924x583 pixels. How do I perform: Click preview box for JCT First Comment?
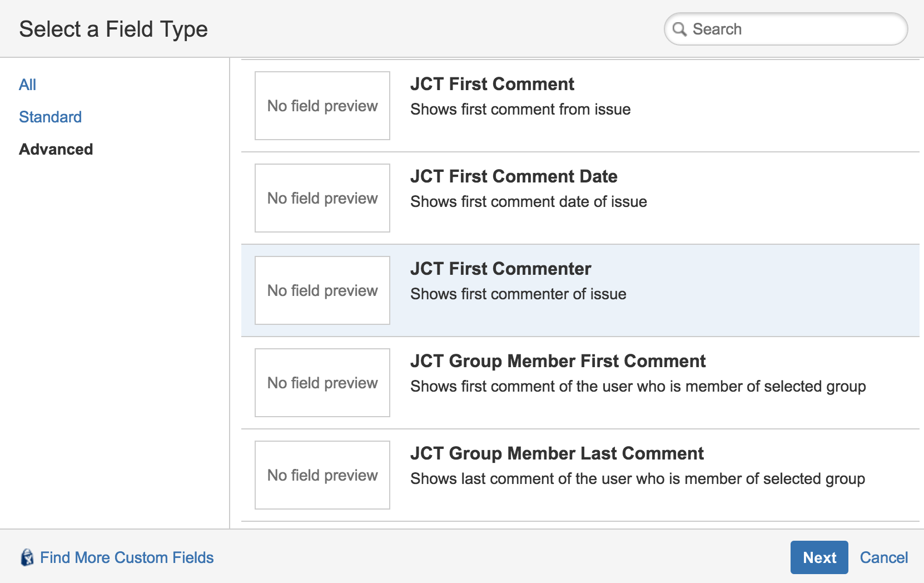(x=322, y=106)
